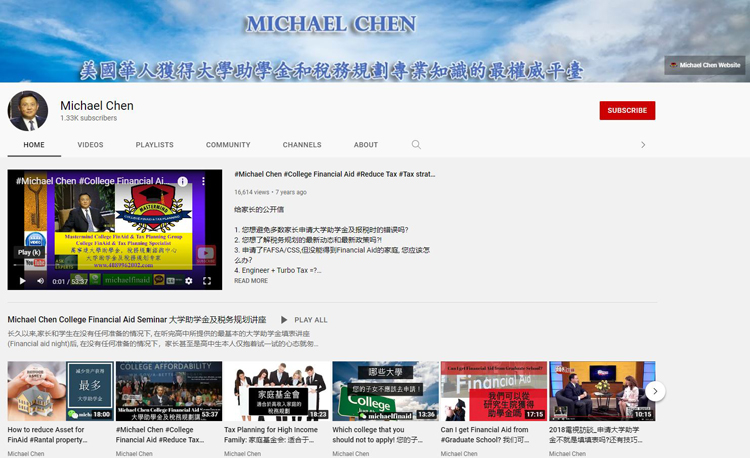The width and height of the screenshot is (750, 458).
Task: Open Tax Planning for High Income thumbnail
Action: (x=277, y=391)
